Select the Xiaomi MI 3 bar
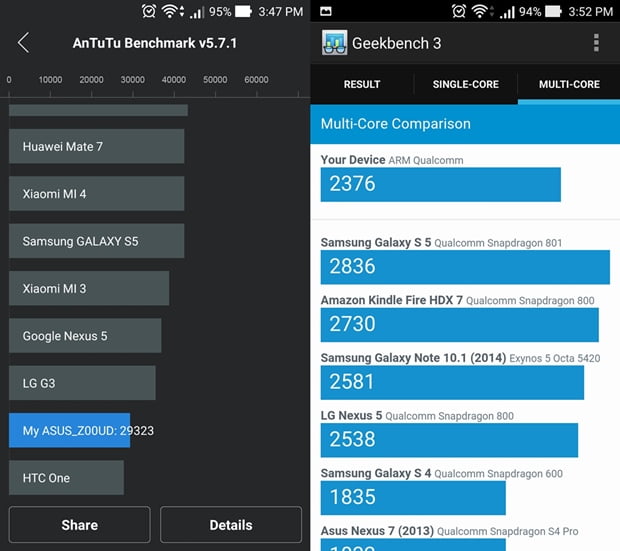Image resolution: width=620 pixels, height=551 pixels. tap(89, 288)
